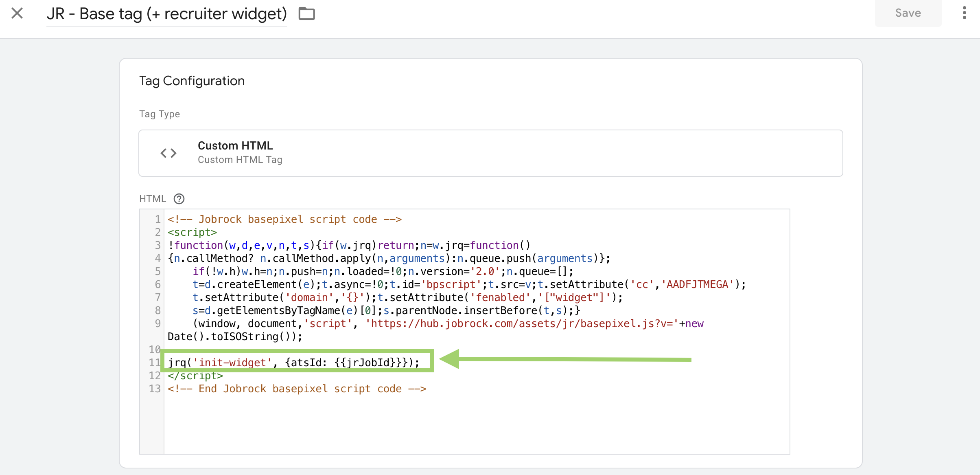This screenshot has height=475, width=980.
Task: Click the HTML help question mark icon
Action: click(x=179, y=199)
